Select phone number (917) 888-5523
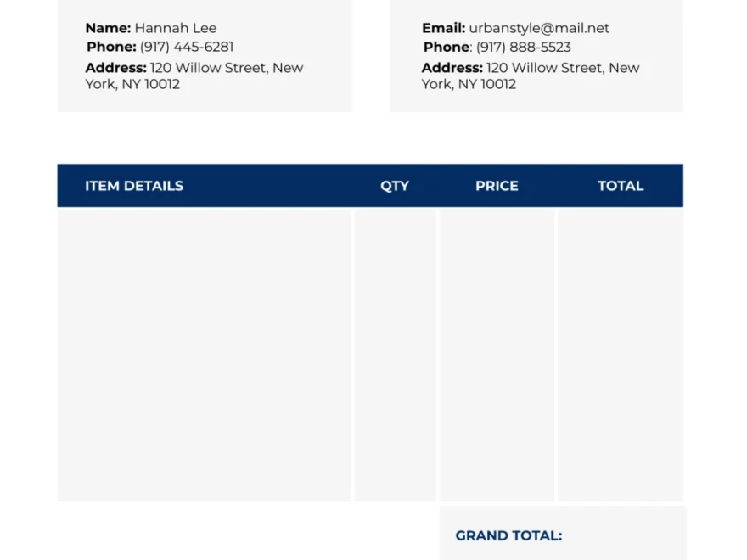 (x=524, y=47)
